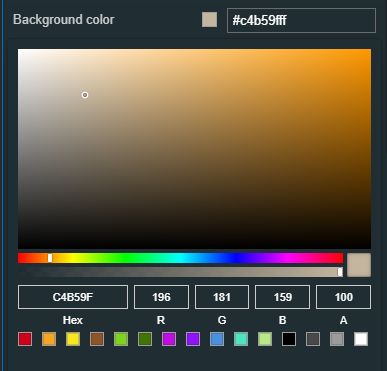
Task: Click the hue slider handle
Action: pyautogui.click(x=50, y=258)
